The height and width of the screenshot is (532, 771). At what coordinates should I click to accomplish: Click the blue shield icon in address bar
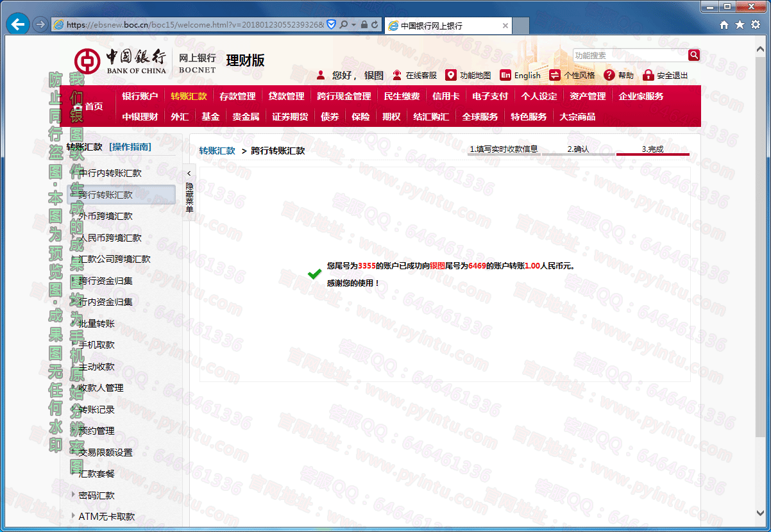coord(332,24)
